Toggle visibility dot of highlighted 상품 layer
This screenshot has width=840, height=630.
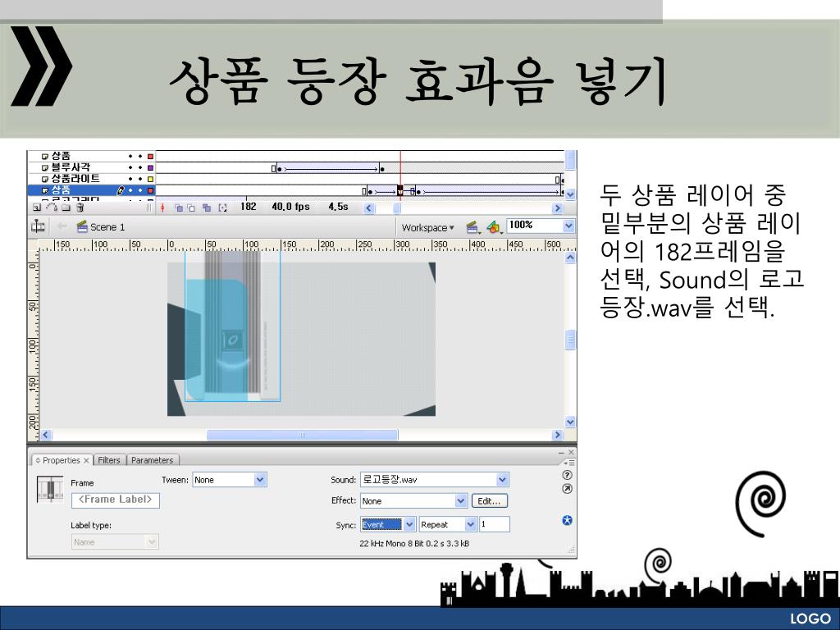130,190
